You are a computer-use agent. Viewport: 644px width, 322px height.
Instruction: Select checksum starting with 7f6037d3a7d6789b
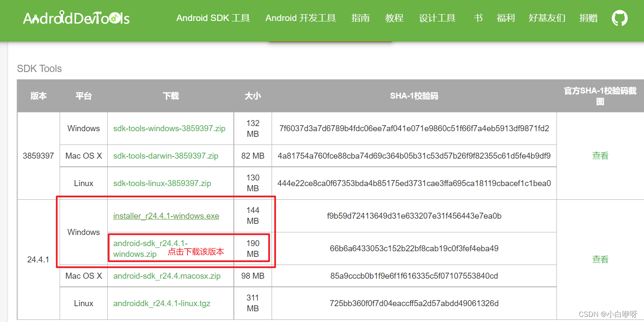click(414, 129)
